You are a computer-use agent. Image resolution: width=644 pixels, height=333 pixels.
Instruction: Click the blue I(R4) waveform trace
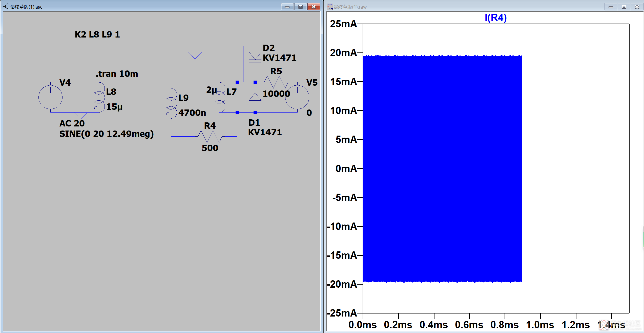442,169
